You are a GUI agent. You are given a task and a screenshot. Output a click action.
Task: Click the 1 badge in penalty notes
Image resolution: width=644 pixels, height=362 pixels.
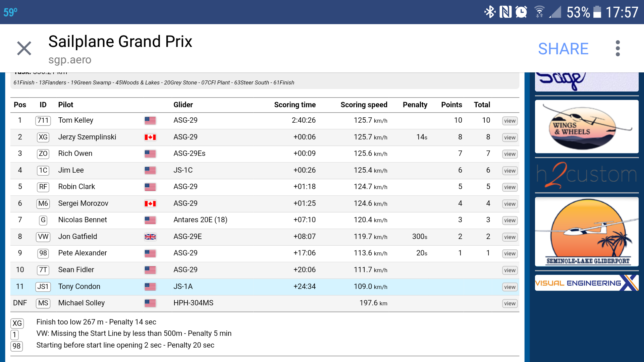coord(14,335)
